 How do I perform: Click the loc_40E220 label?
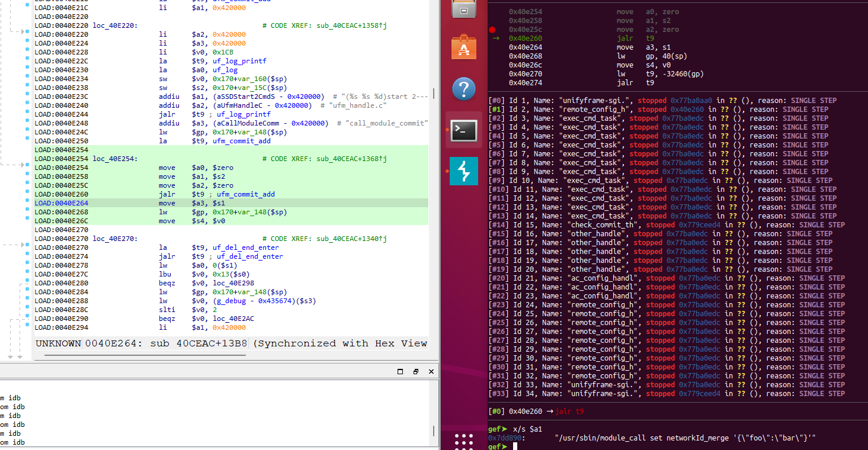point(115,25)
